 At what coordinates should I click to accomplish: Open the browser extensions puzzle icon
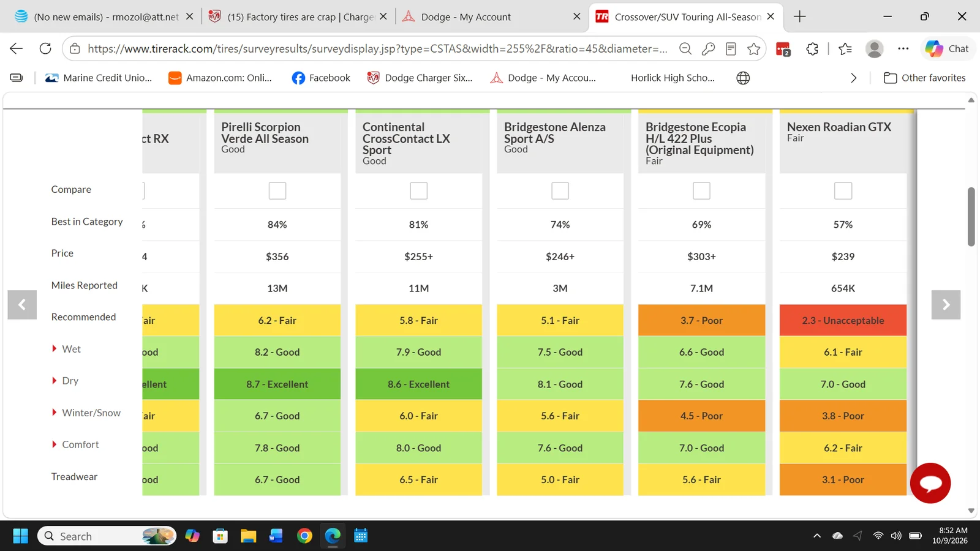(812, 49)
